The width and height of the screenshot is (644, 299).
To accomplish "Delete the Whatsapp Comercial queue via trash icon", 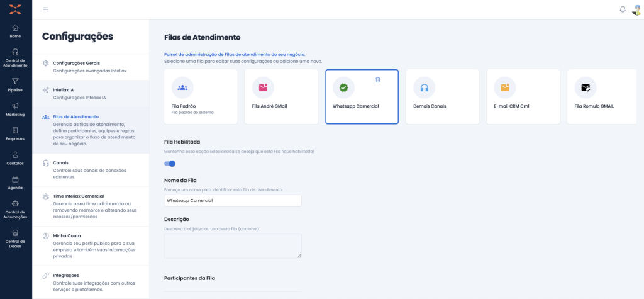I will click(378, 79).
